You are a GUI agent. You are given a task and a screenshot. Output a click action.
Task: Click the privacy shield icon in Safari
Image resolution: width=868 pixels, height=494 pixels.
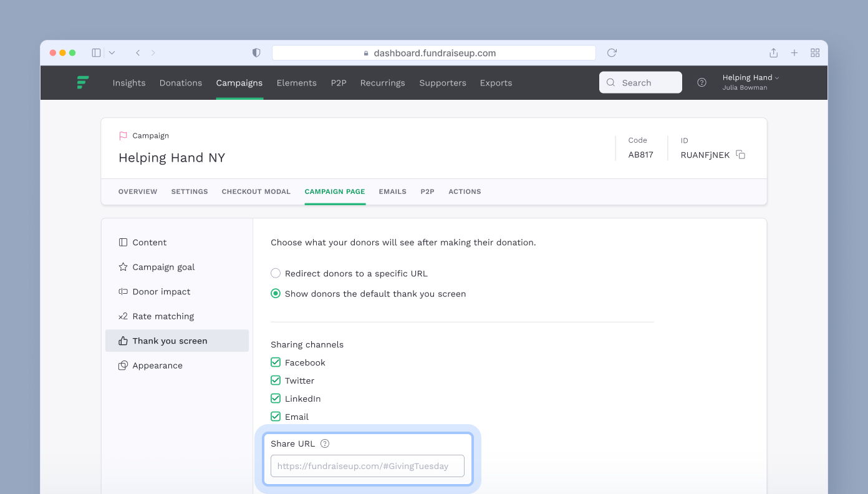pyautogui.click(x=256, y=53)
